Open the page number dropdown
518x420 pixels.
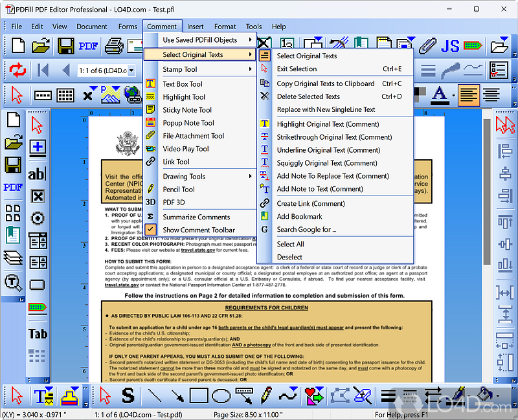click(131, 71)
